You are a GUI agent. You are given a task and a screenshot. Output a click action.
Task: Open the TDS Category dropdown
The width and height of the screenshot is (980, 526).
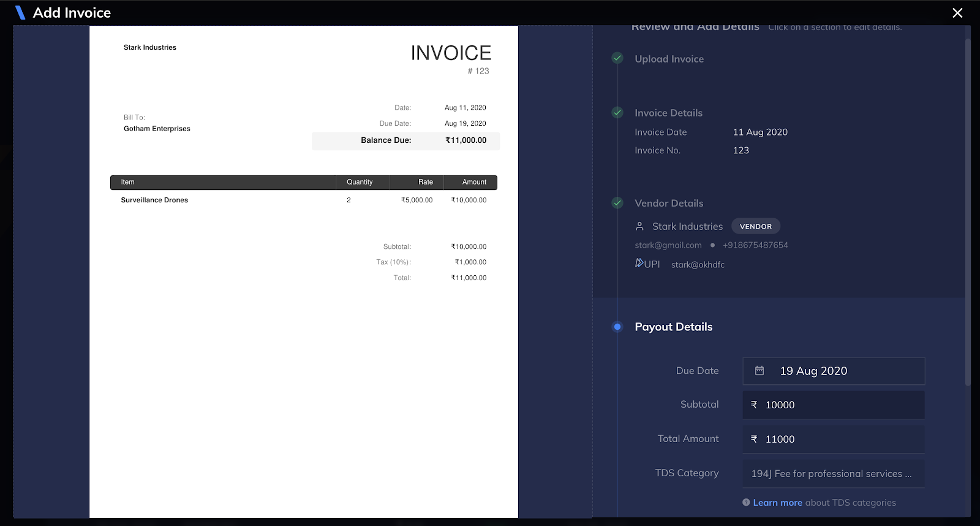[x=834, y=473]
